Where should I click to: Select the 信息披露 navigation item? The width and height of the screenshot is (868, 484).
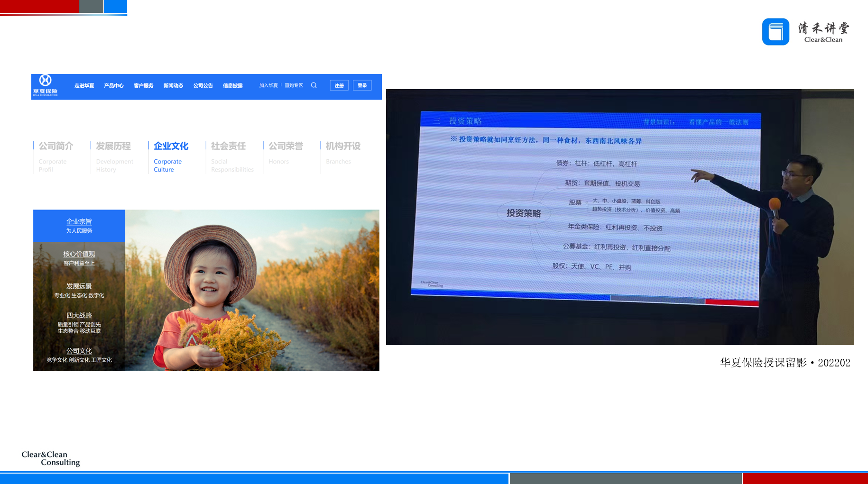coord(233,86)
